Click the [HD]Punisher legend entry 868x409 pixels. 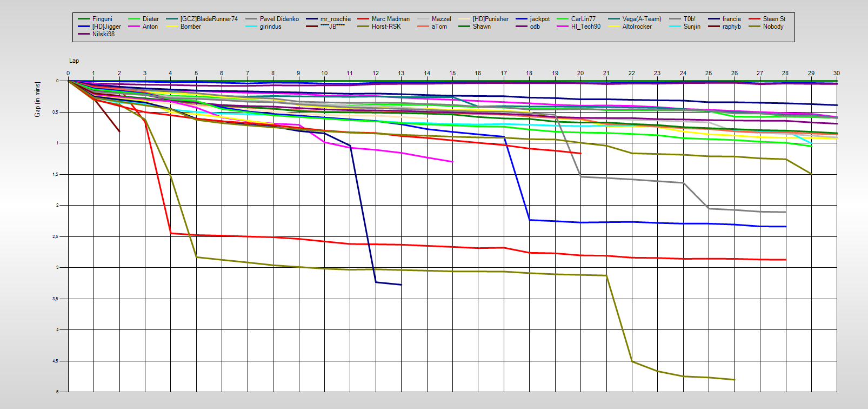[490, 19]
